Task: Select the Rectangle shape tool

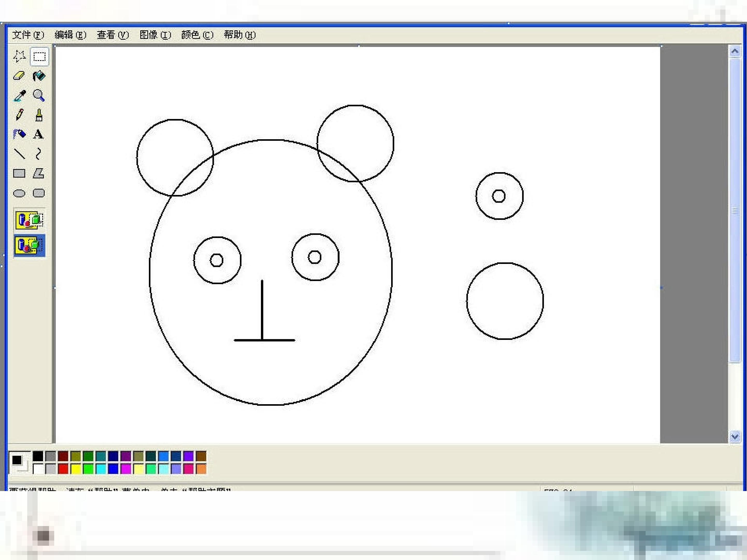Action: point(19,173)
